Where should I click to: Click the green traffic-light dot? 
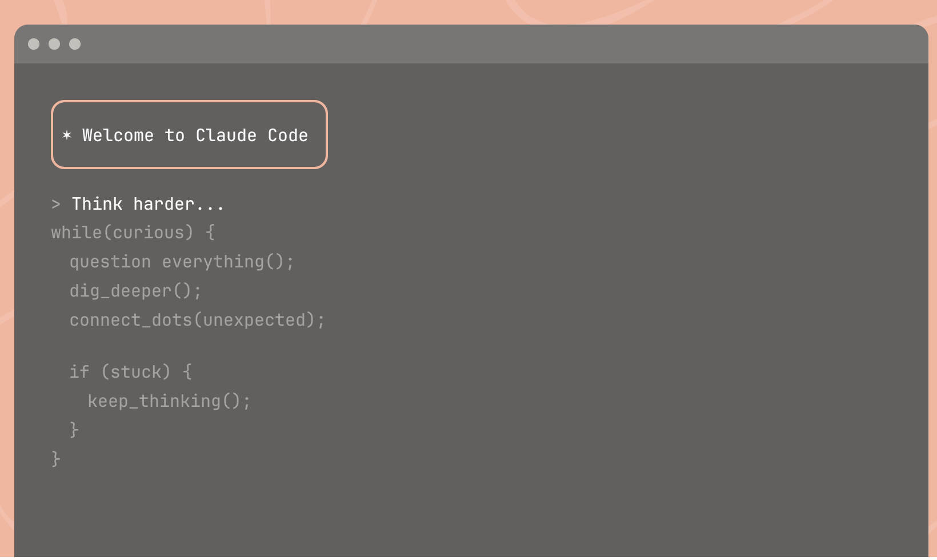click(x=74, y=44)
